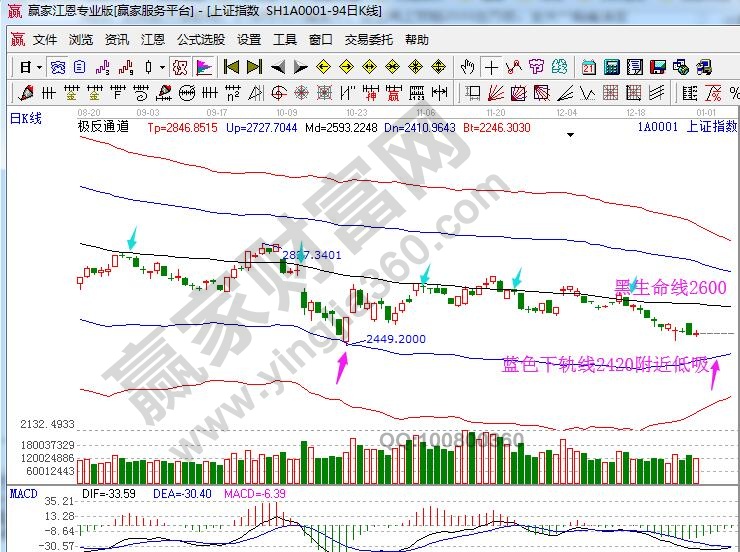Click the black triangle marker above the chart

coord(569,134)
